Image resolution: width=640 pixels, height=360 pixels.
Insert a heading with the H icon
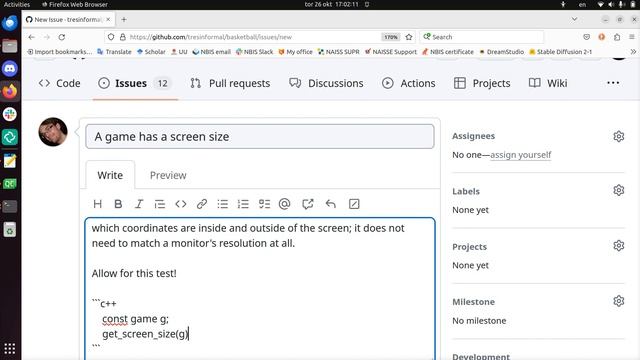pyautogui.click(x=97, y=204)
